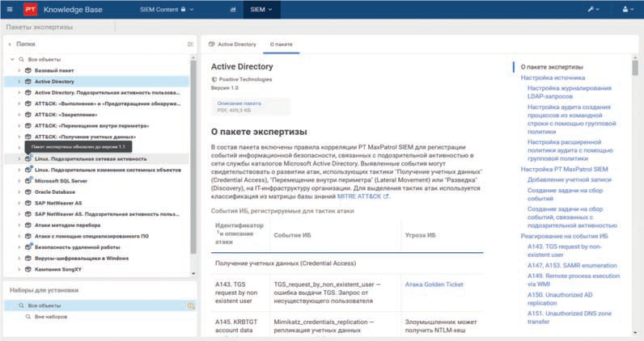Open the hamburger main menu
Screen dimensions: 644x341
point(10,9)
